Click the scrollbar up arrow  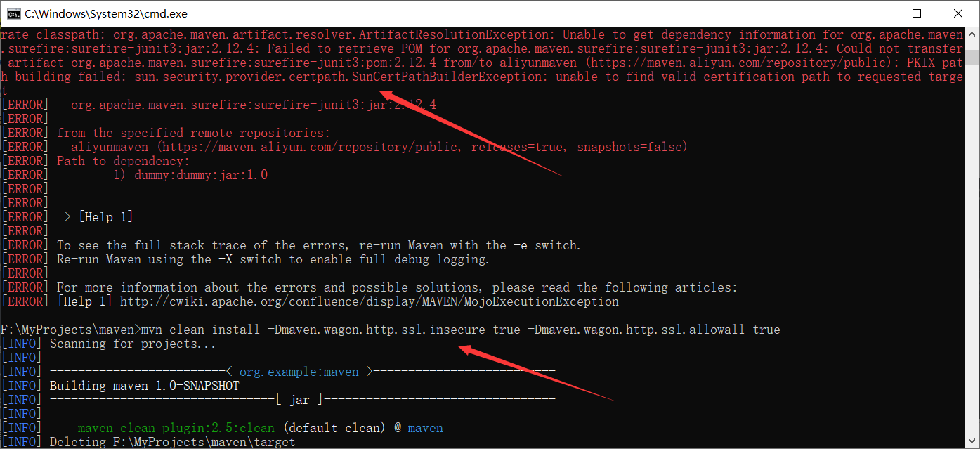pos(972,34)
